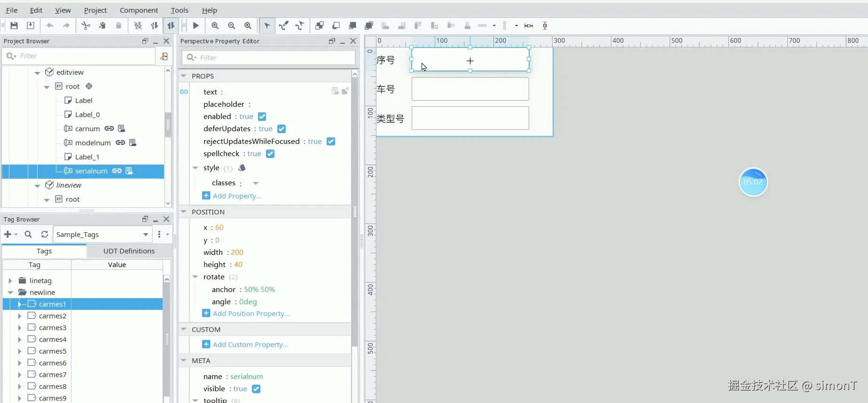This screenshot has width=868, height=403.
Task: Click the Zoom Out magnifier icon
Action: point(231,25)
